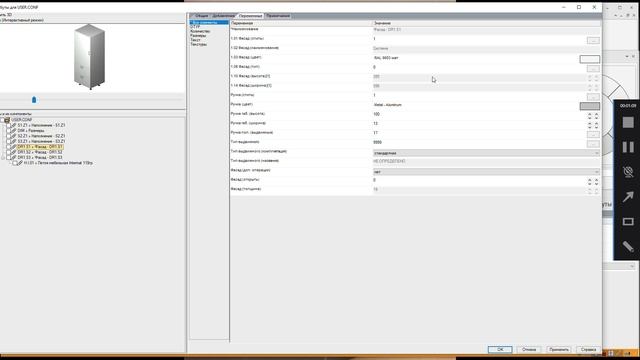
Task: Open the ellipsis button for Ручка (этапы)
Action: [593, 96]
